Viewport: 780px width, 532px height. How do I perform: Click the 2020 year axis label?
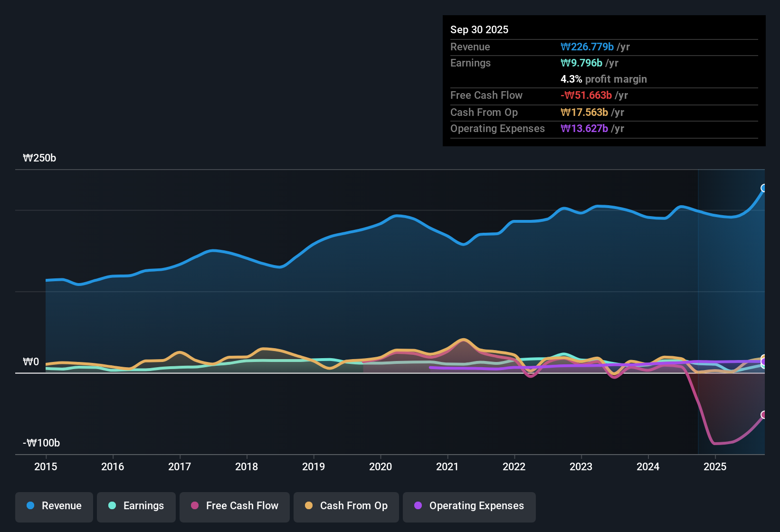[x=380, y=467]
